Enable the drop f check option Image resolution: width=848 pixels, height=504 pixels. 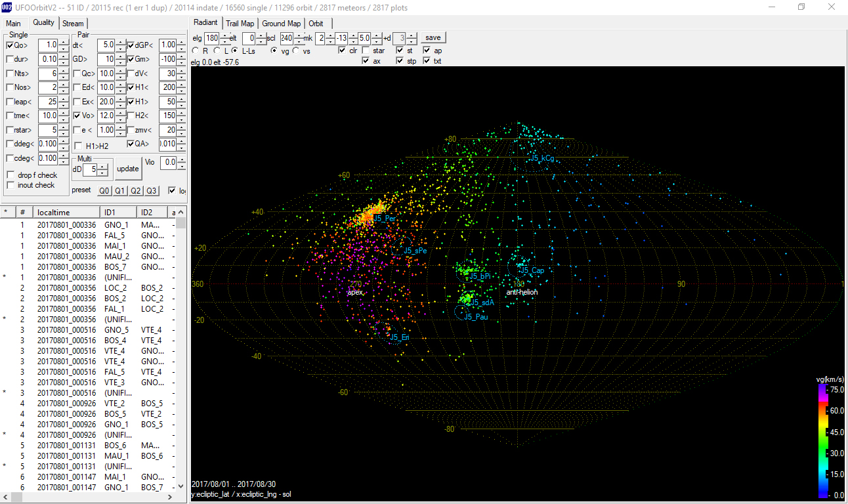[10, 175]
